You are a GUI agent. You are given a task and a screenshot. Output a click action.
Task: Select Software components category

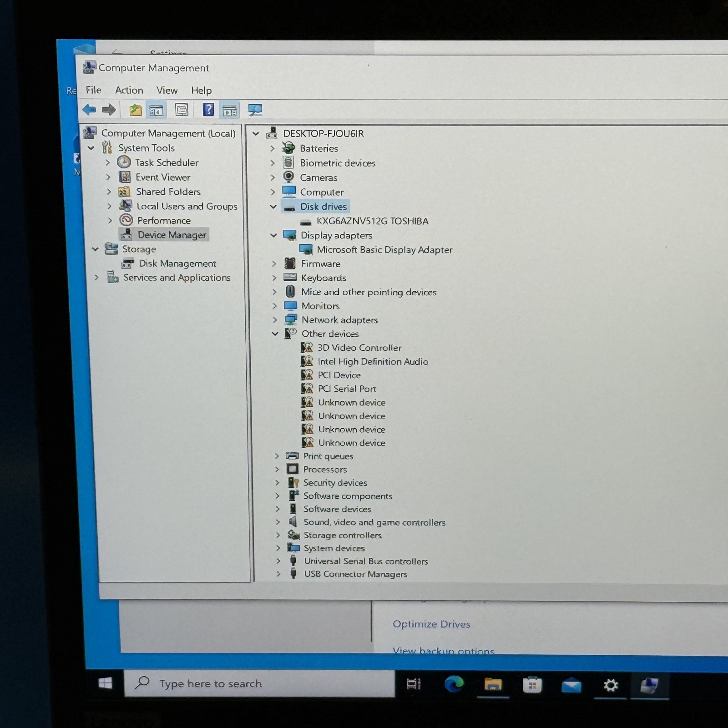348,496
